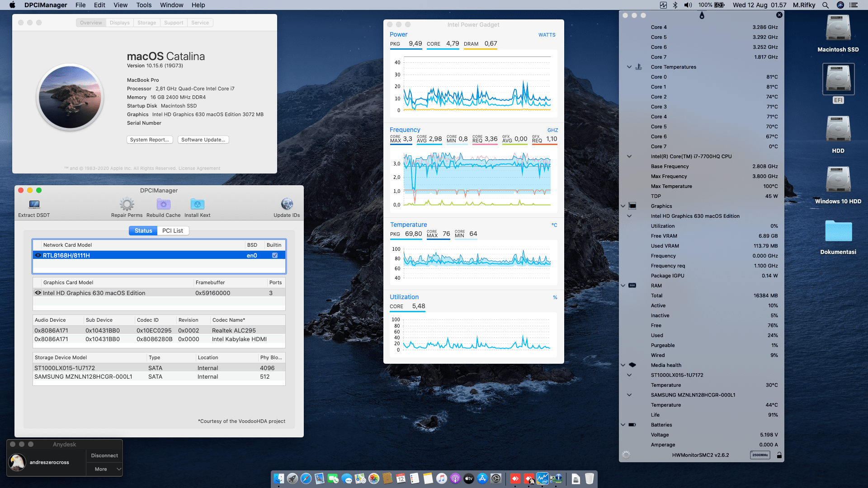Toggle eye icon for Intel HD Graphics 630
Image resolution: width=868 pixels, height=488 pixels.
38,293
